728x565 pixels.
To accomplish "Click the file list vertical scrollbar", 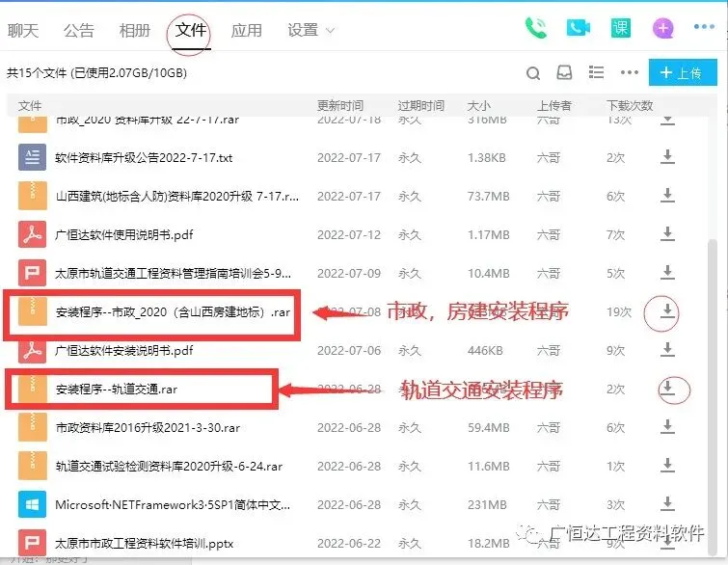I will [x=713, y=397].
